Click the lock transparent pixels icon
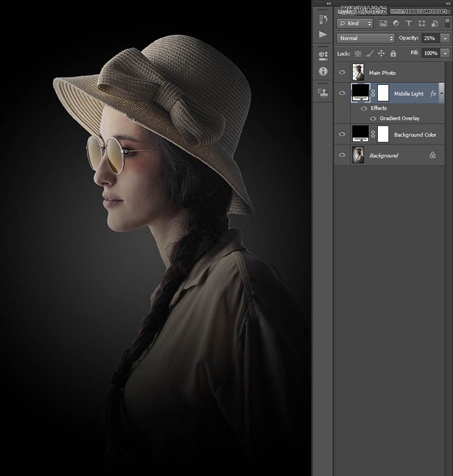453x476 pixels. click(358, 54)
